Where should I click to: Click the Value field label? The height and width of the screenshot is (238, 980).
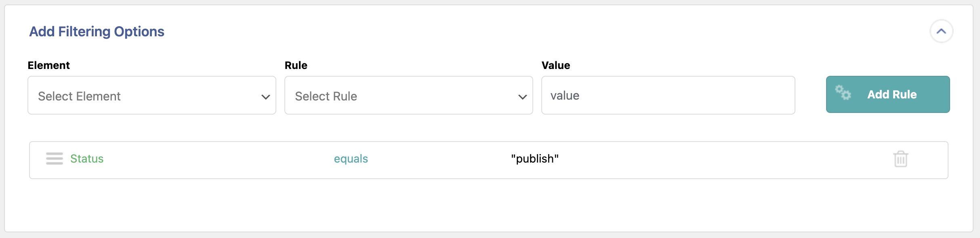point(555,65)
